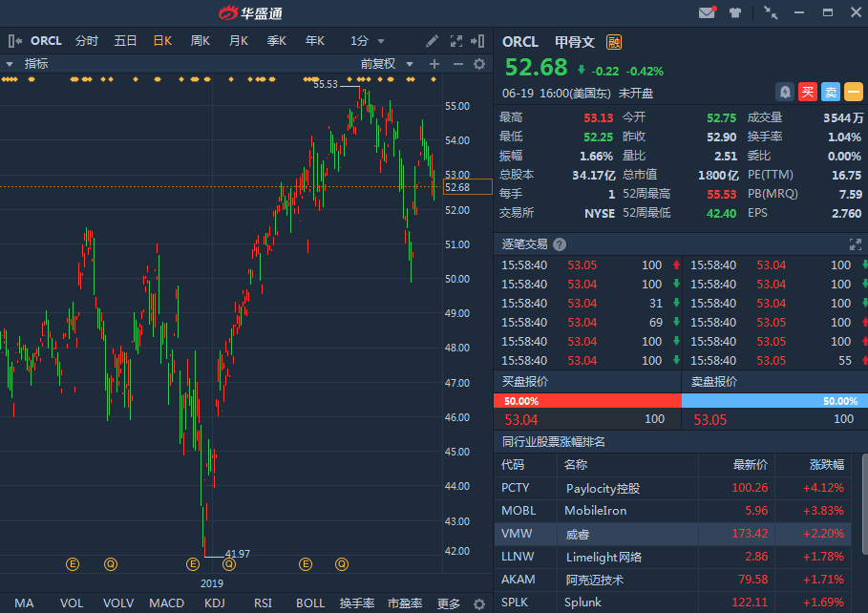The height and width of the screenshot is (613, 868).
Task: Toggle the VOL indicator
Action: tap(72, 603)
